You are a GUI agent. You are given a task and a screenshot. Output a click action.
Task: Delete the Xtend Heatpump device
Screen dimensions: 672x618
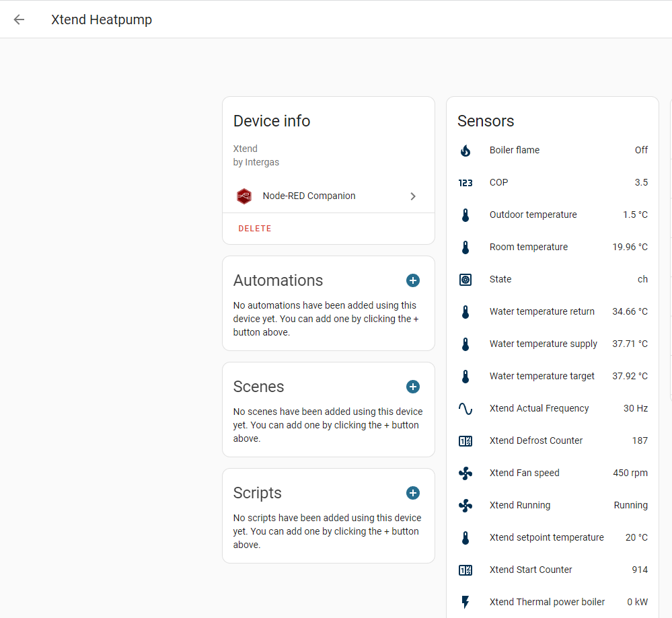(x=254, y=229)
